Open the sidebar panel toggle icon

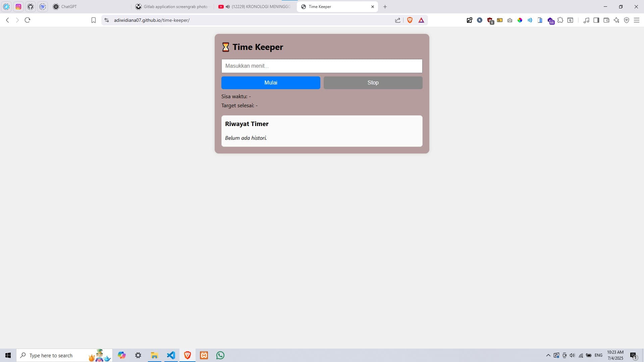597,20
